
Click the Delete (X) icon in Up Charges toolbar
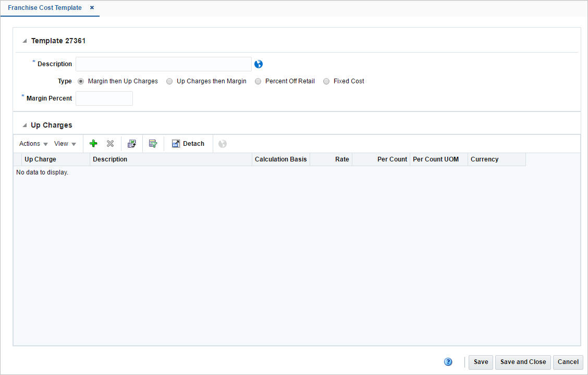(110, 143)
